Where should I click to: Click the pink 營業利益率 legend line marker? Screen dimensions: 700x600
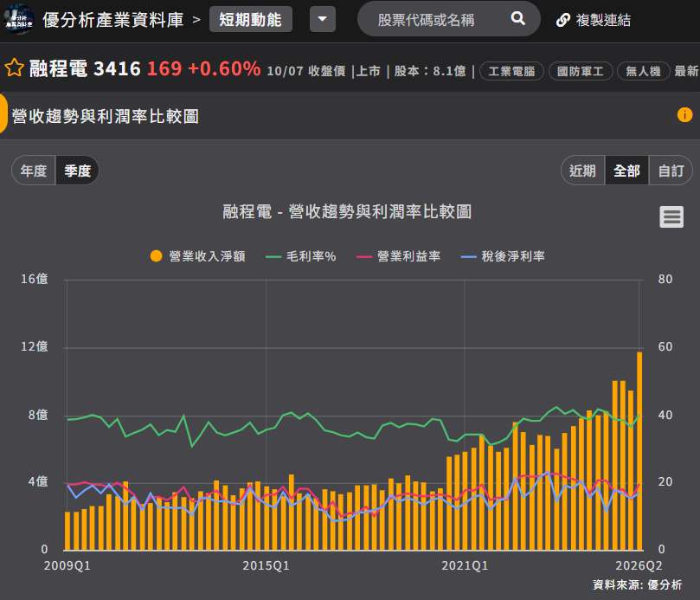[x=363, y=257]
